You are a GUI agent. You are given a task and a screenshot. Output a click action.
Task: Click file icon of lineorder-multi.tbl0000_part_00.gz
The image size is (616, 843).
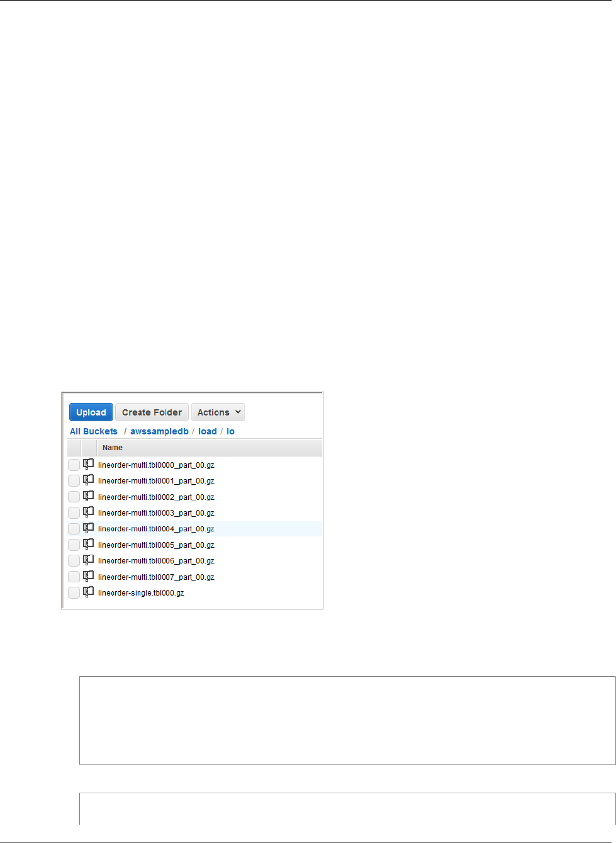point(89,464)
